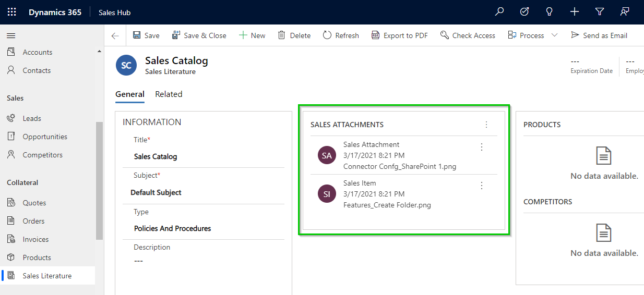The height and width of the screenshot is (295, 644).
Task: Edit the Title field Sales Catalog
Action: (204, 156)
